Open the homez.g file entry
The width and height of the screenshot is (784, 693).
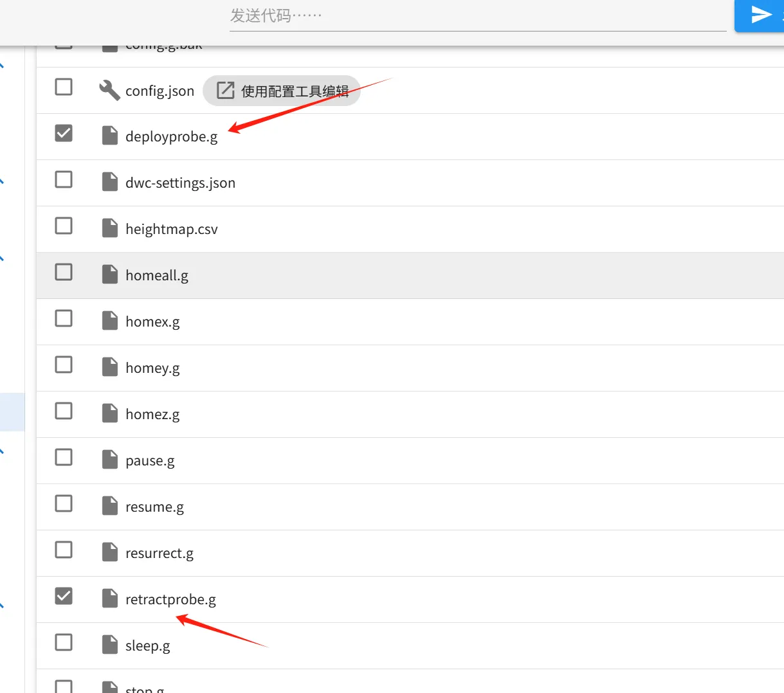(x=152, y=414)
